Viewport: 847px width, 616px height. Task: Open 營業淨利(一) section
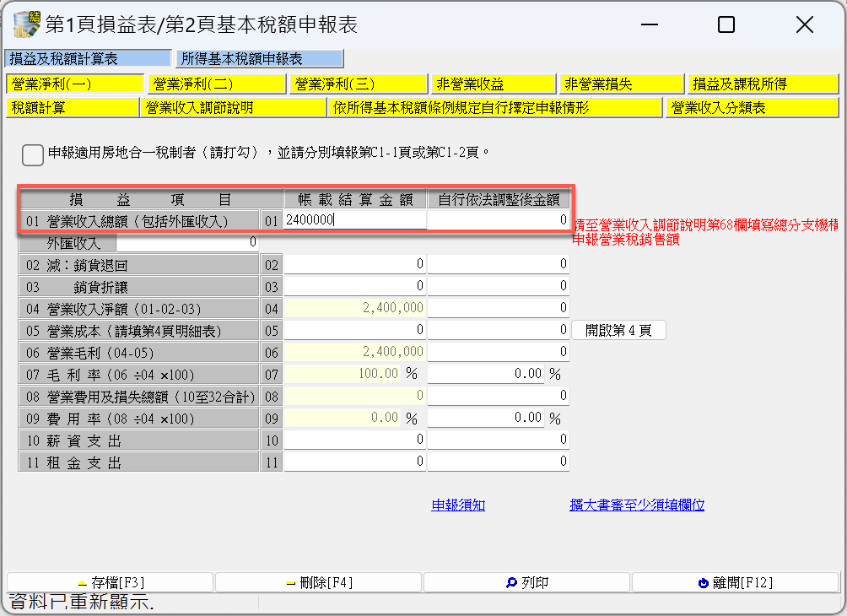pyautogui.click(x=74, y=84)
